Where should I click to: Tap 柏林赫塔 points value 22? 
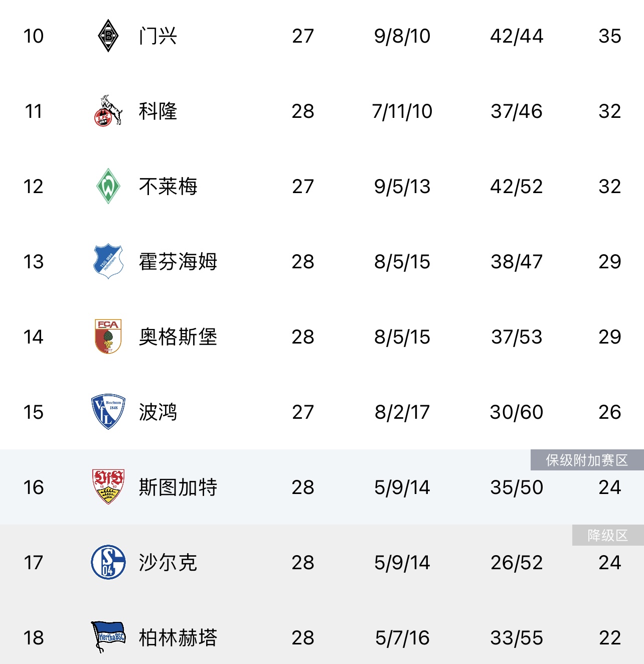coord(610,638)
